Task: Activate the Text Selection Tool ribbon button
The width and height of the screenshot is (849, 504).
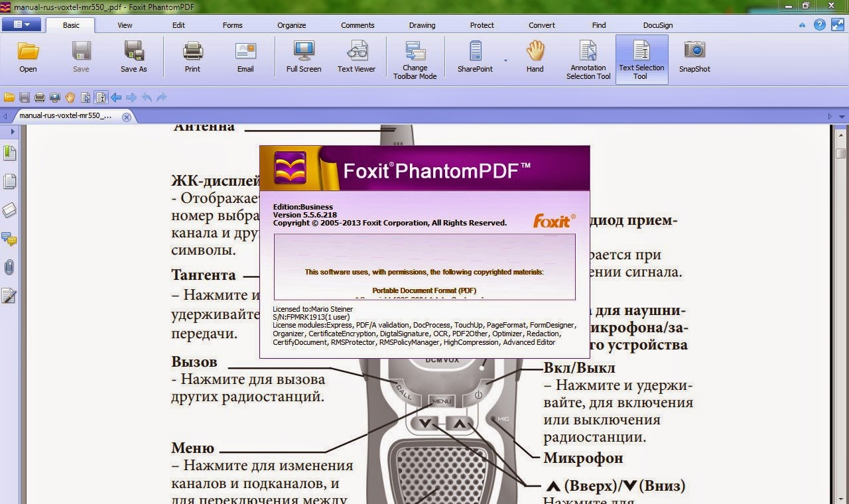Action: (641, 60)
